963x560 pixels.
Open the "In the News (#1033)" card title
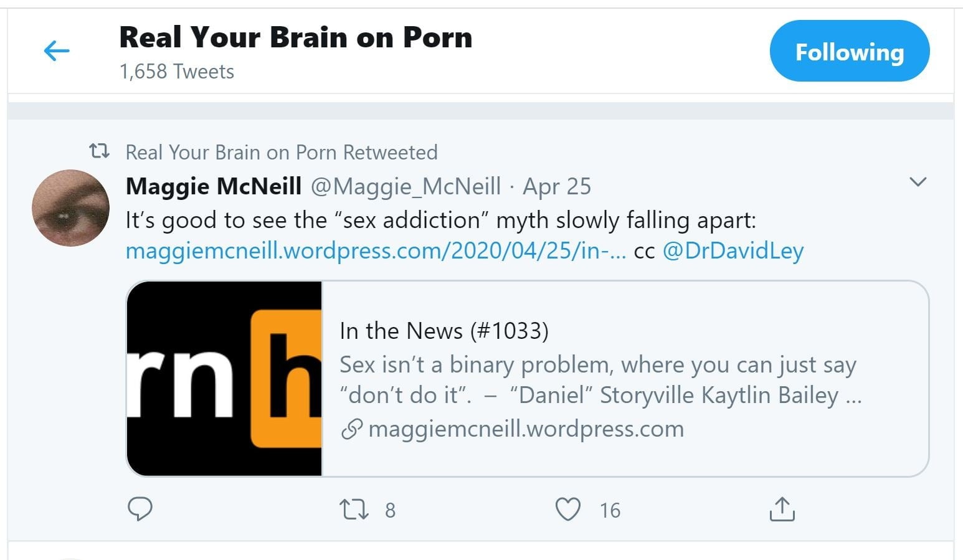[x=444, y=331]
